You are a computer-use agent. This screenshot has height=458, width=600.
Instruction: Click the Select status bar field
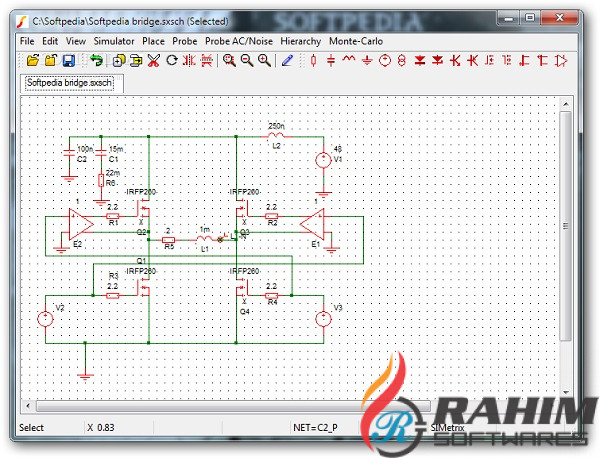(31, 427)
